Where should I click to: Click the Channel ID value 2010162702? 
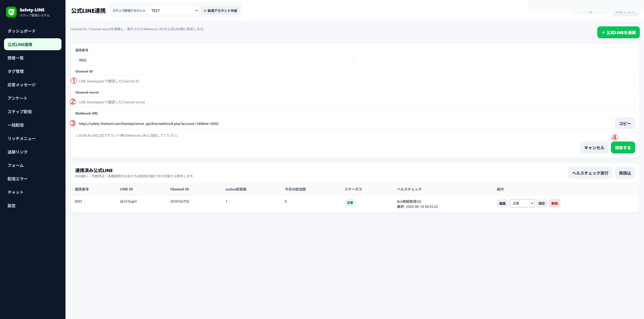pyautogui.click(x=180, y=201)
